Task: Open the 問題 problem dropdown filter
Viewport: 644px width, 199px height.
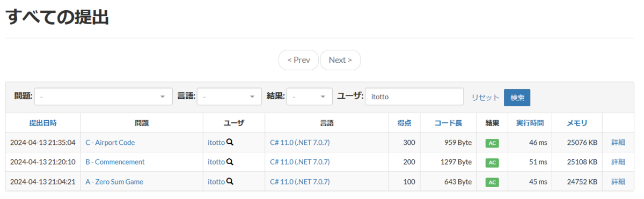Action: [104, 97]
